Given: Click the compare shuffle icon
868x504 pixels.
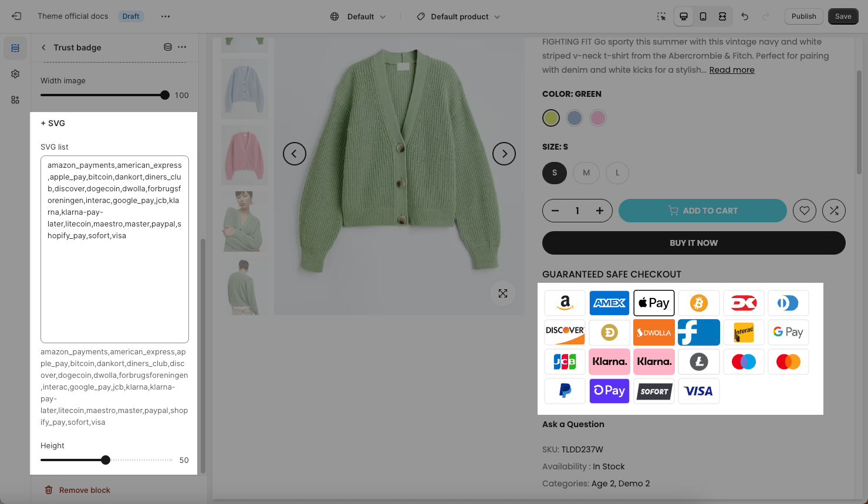Looking at the screenshot, I should coord(834,211).
